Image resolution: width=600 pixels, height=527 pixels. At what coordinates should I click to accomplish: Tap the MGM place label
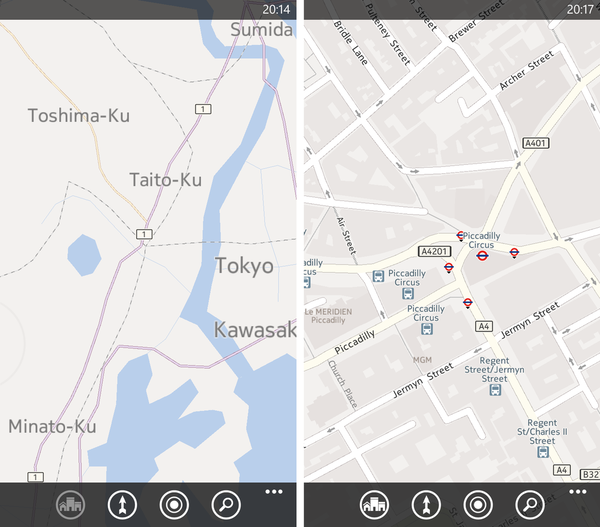(x=422, y=360)
